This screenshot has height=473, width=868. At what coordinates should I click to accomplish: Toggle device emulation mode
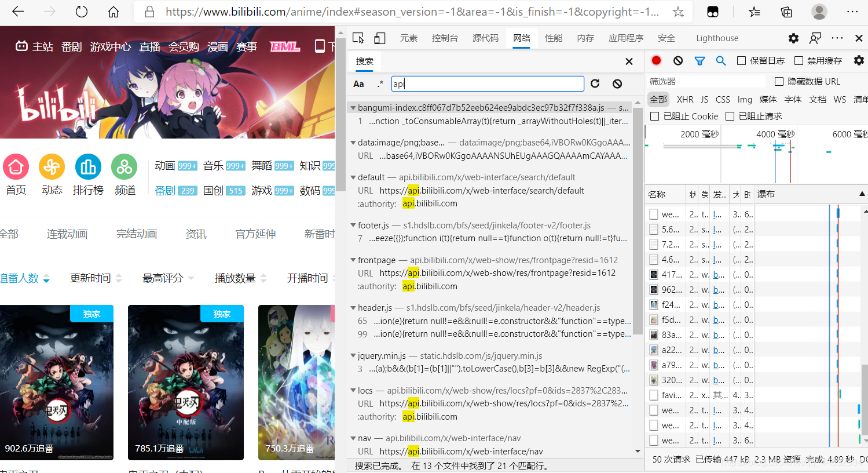coord(380,38)
